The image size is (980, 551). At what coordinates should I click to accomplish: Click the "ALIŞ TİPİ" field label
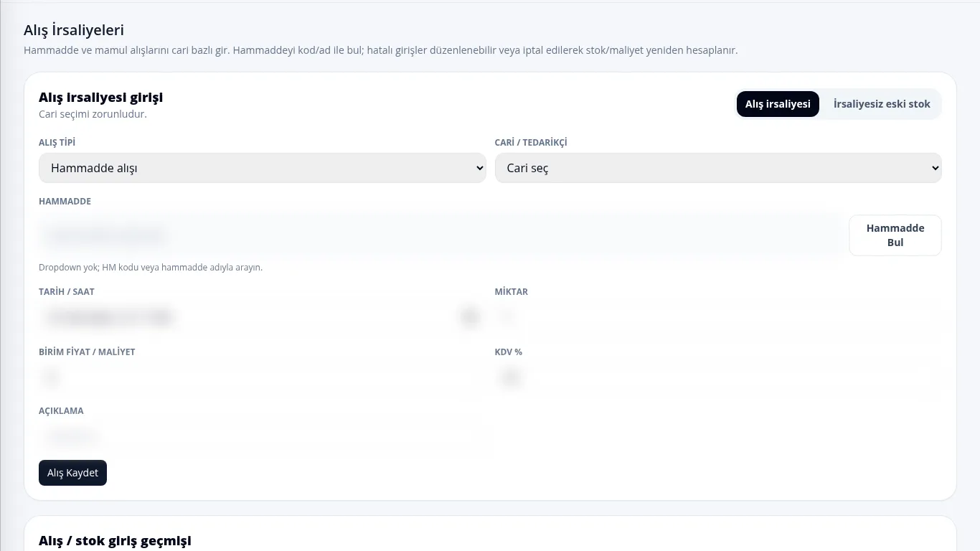(57, 143)
